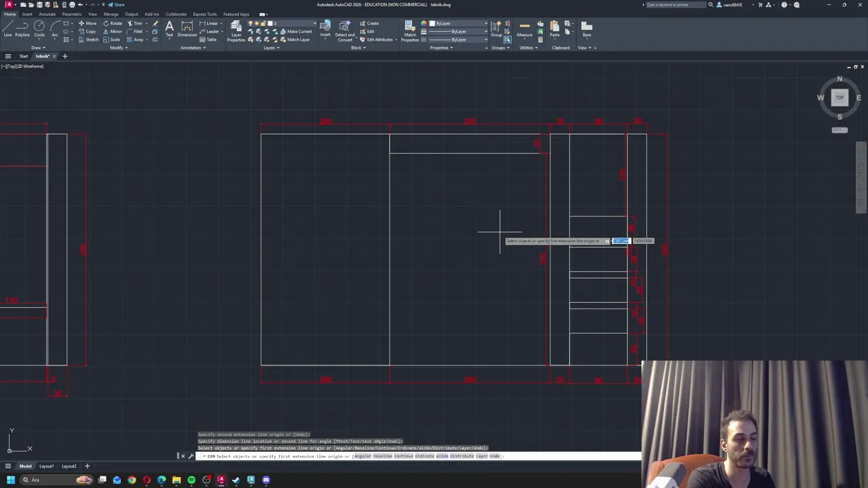This screenshot has width=868, height=488.
Task: Click the Paste tool
Action: (x=555, y=28)
